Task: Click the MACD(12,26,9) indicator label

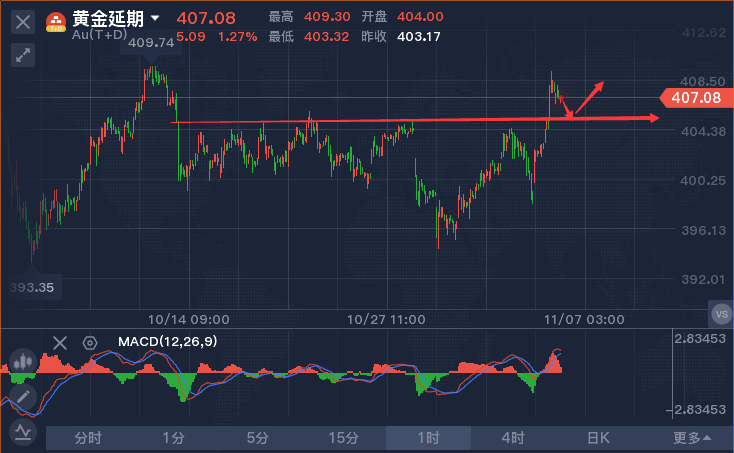Action: (167, 342)
